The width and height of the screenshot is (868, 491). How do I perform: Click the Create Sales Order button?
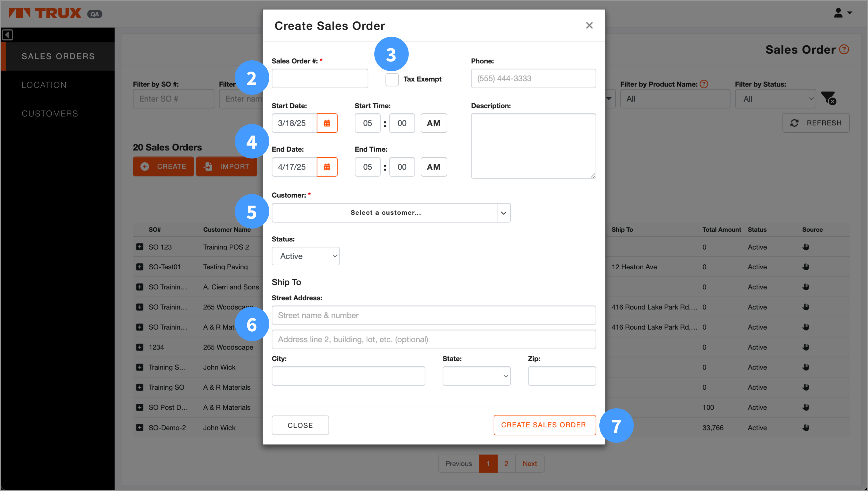point(545,425)
